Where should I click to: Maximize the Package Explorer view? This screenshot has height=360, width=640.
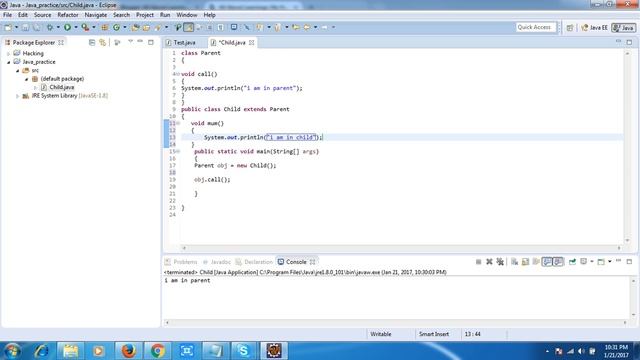coord(151,42)
